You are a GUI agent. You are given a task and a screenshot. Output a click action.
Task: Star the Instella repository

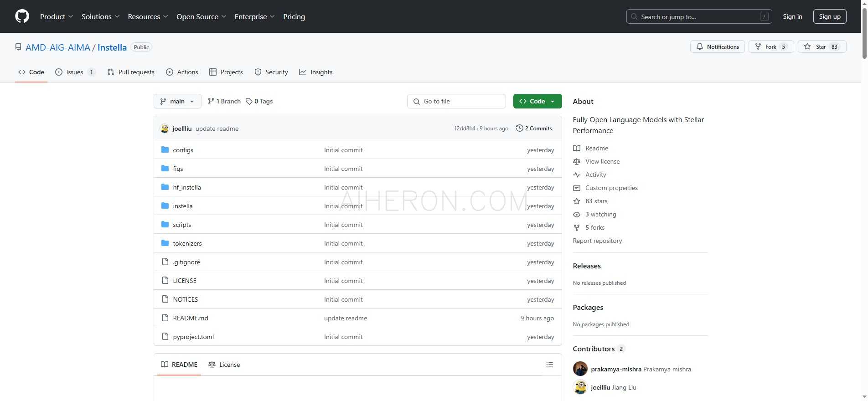pyautogui.click(x=821, y=47)
